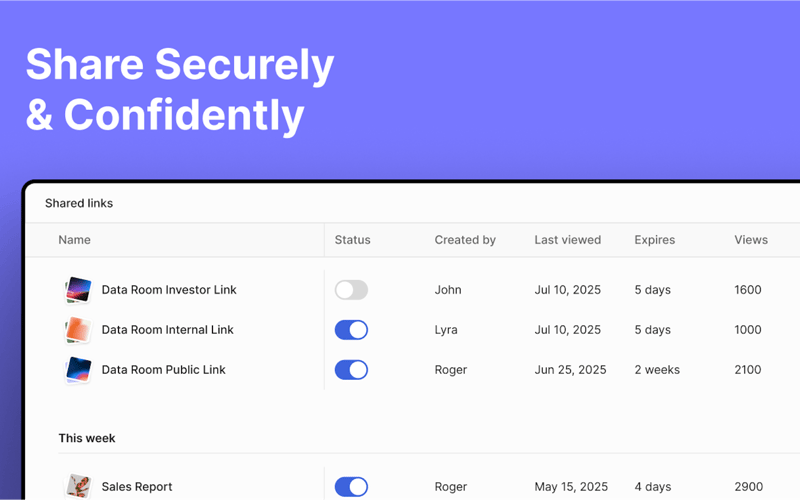Sort by the Status column header
The image size is (800, 500).
coord(352,240)
